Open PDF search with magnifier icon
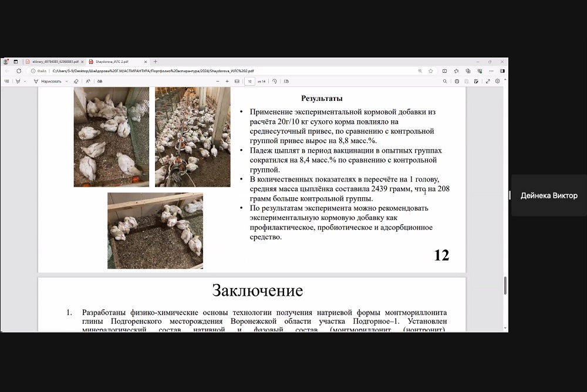Viewport: 587px width, 392px height. [x=444, y=81]
